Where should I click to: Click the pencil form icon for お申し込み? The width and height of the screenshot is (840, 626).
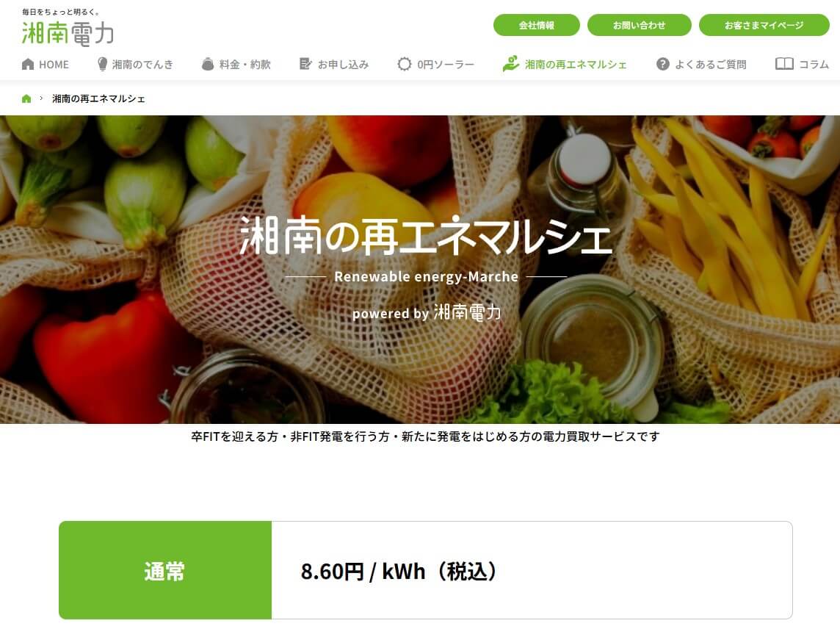point(305,65)
